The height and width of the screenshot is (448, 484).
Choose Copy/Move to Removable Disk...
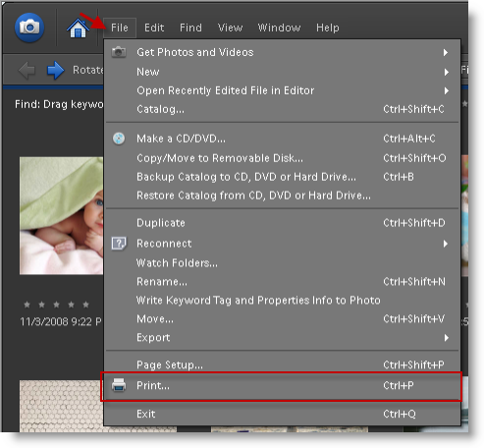pyautogui.click(x=282, y=158)
